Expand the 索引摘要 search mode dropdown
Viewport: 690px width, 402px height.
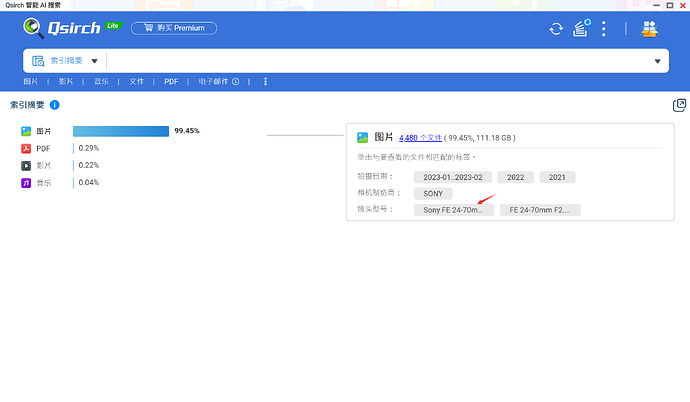[94, 61]
